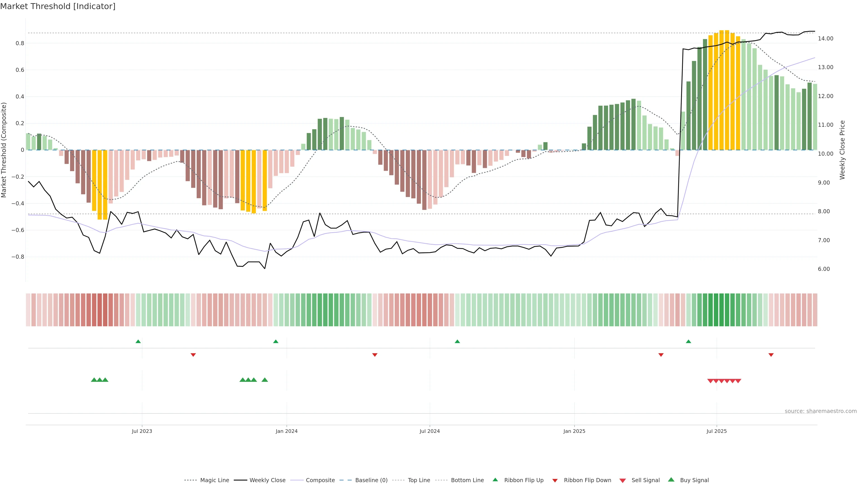Click the last red ribbon flip-down marker
This screenshot has width=868, height=488.
tap(771, 355)
